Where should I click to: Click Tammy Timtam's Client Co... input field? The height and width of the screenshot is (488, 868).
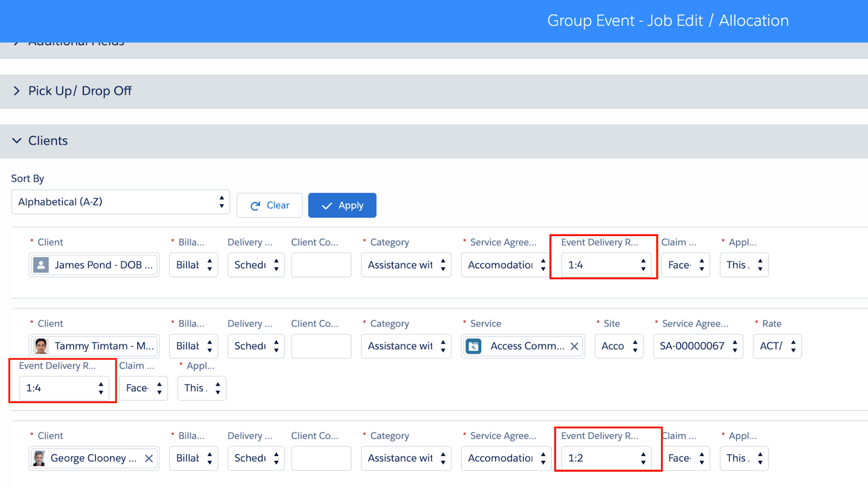click(321, 346)
